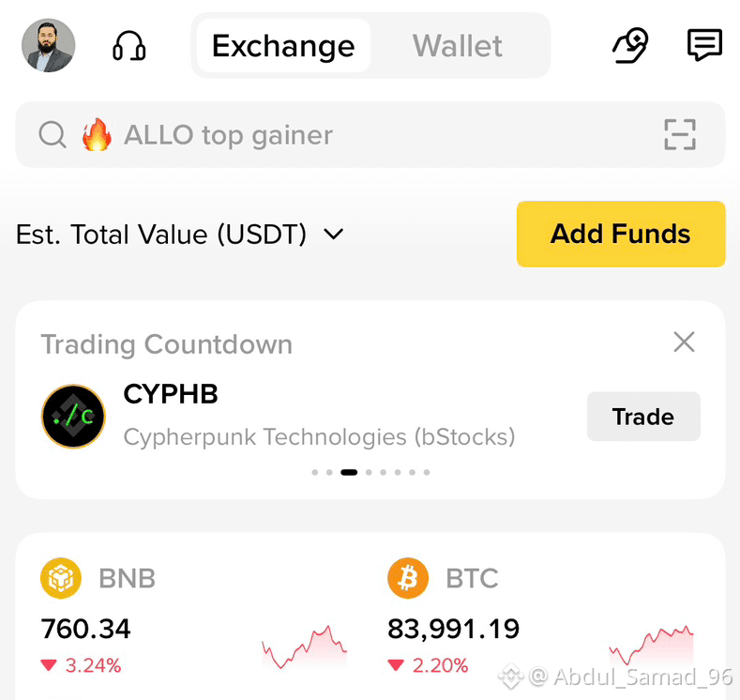This screenshot has height=700, width=740.
Task: Tap the search magnifier icon
Action: (x=53, y=135)
